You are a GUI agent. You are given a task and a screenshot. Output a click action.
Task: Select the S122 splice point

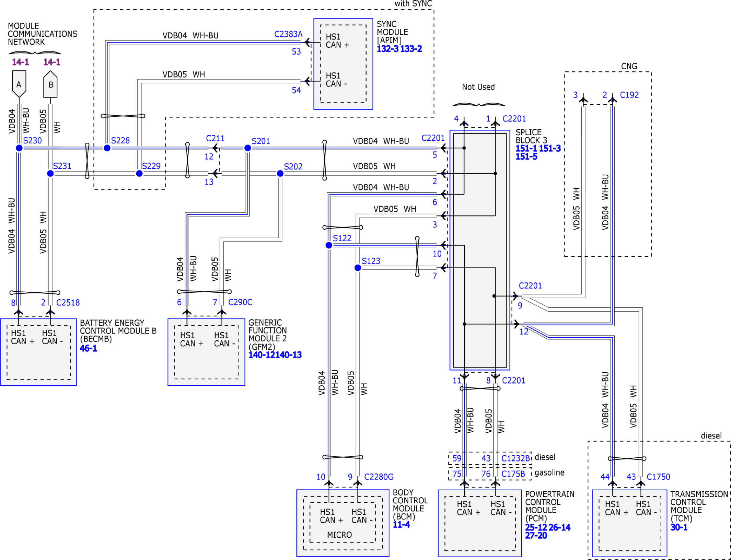(329, 245)
